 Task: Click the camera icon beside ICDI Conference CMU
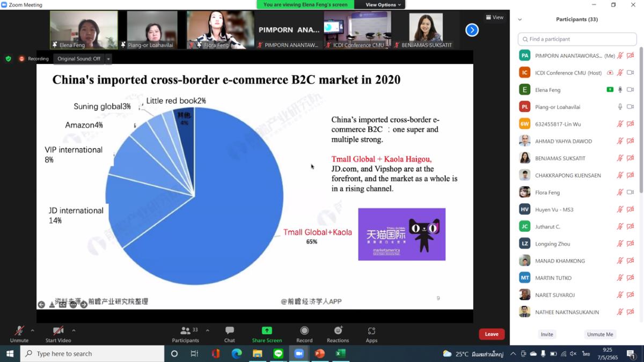click(631, 72)
